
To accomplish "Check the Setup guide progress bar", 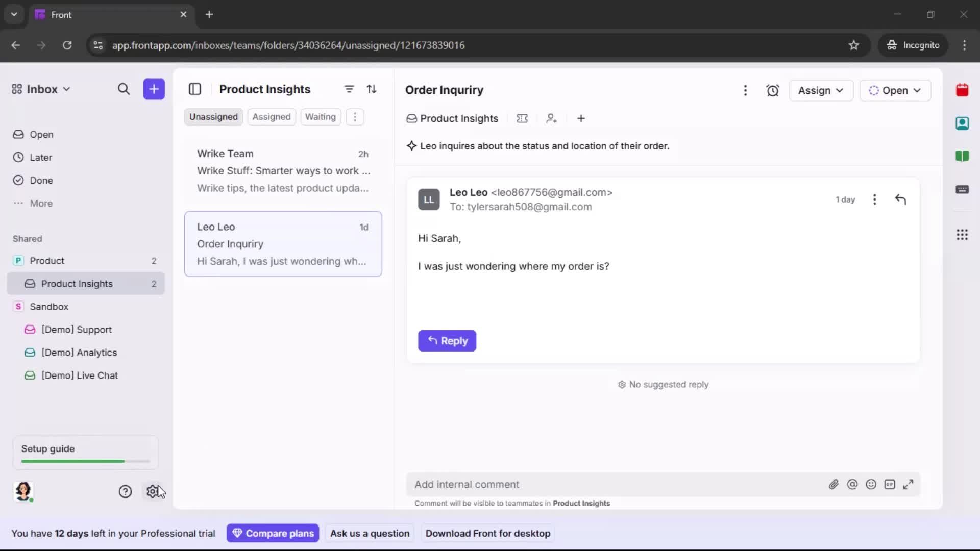I will (84, 461).
